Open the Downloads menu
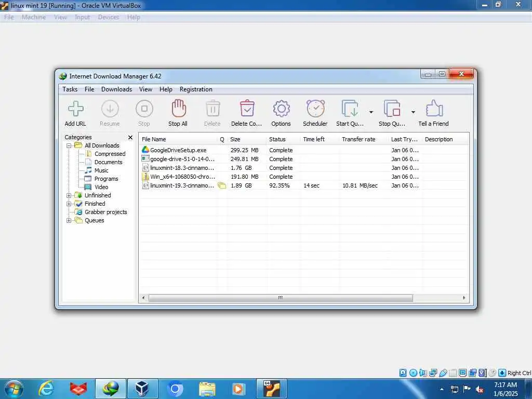 (x=116, y=89)
